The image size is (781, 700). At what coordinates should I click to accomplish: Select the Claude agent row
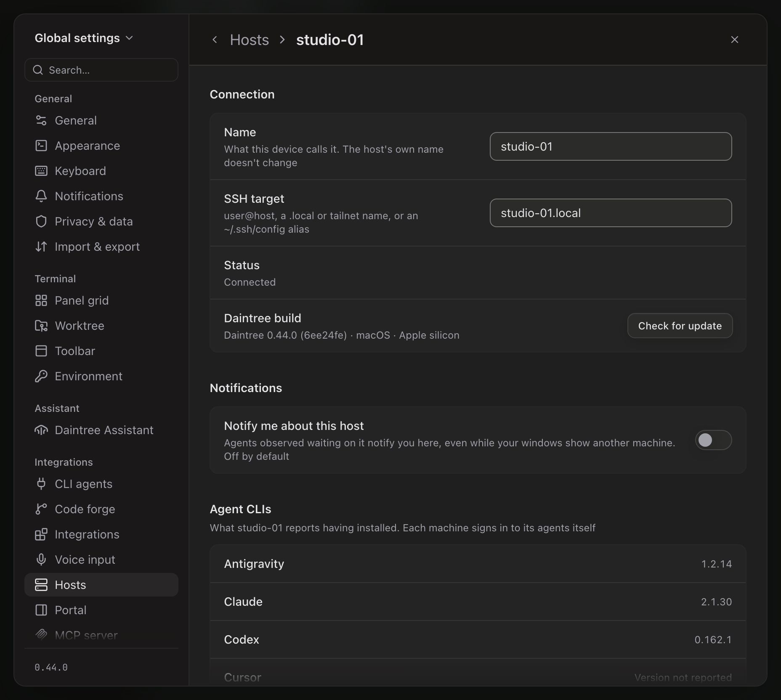click(x=478, y=602)
